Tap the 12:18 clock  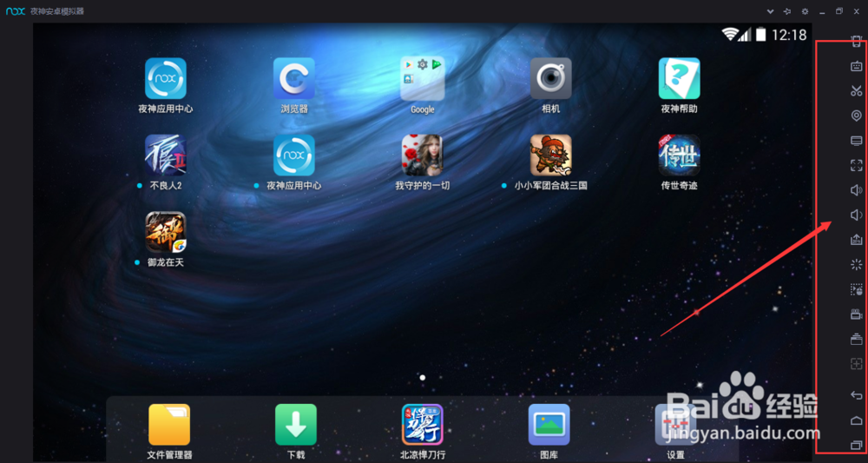point(789,35)
